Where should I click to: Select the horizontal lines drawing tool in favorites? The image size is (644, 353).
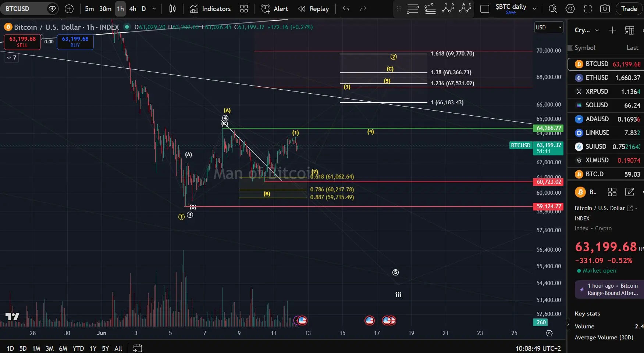click(413, 9)
